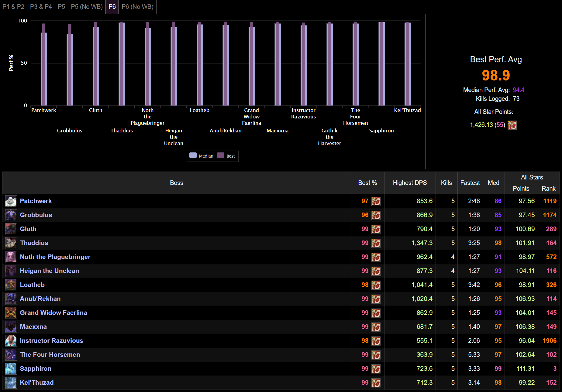Click the class icon in the Maexxna row
The width and height of the screenshot is (562, 392).
click(376, 327)
